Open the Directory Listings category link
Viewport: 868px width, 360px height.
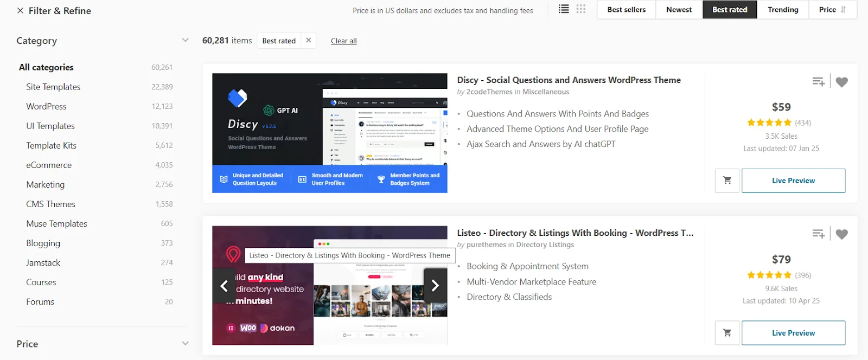[x=545, y=245]
